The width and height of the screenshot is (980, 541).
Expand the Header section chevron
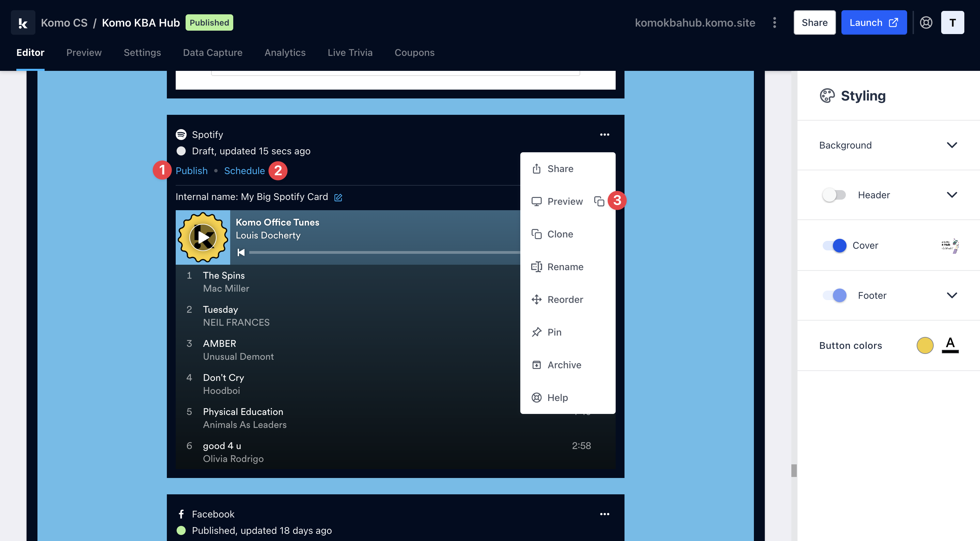[x=951, y=195]
